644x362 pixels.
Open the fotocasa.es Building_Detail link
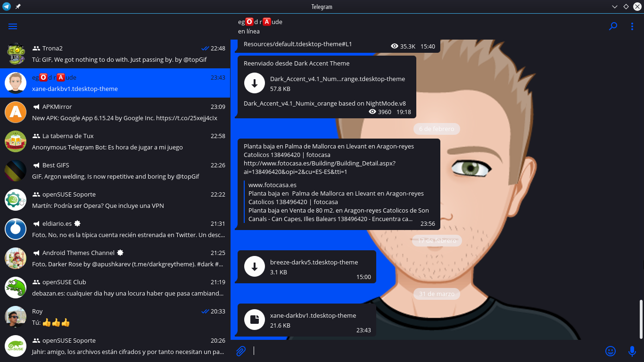tap(320, 167)
